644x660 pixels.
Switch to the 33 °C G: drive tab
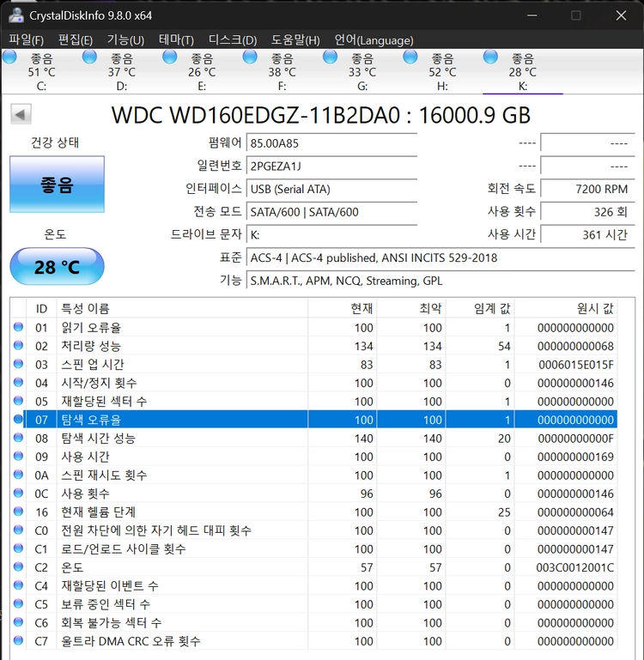coord(362,71)
